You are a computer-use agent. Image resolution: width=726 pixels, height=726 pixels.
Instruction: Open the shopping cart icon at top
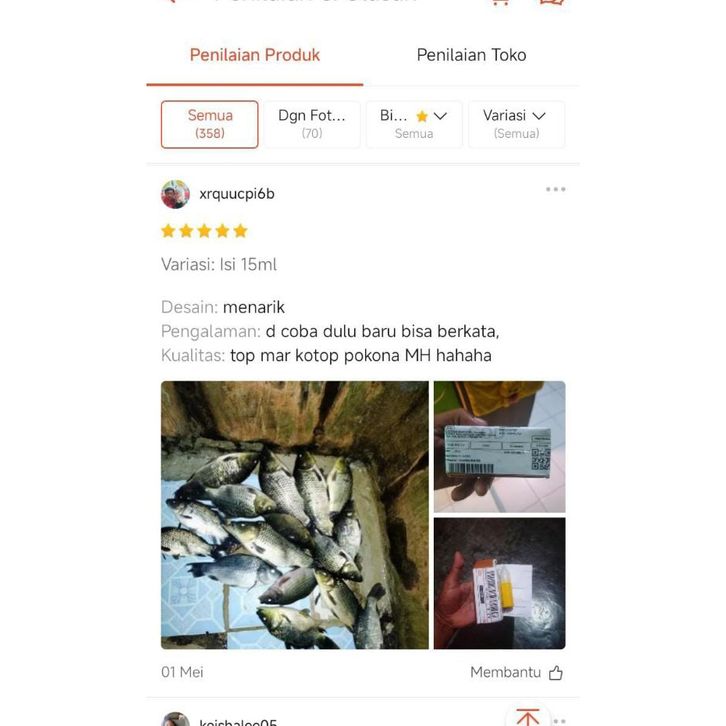click(x=501, y=1)
